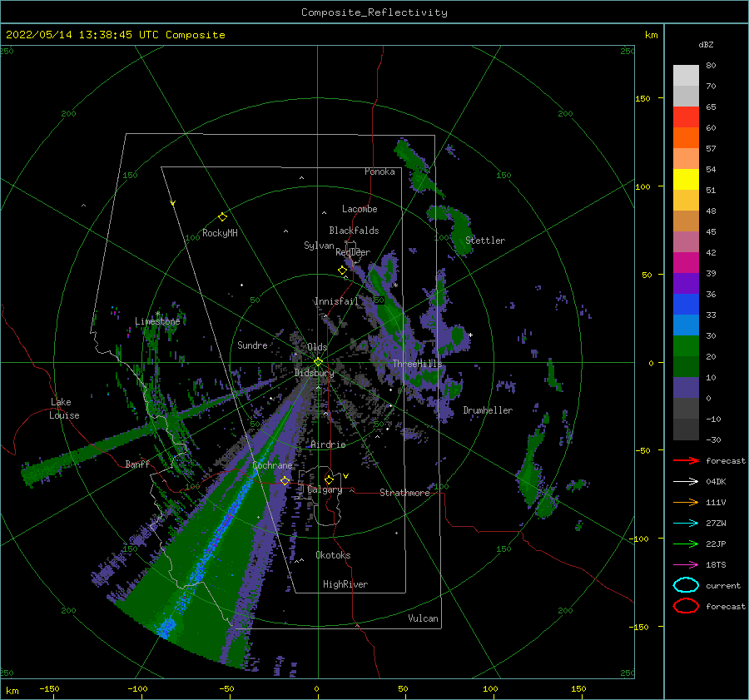Click the magenta 18TS arrow icon
The height and width of the screenshot is (700, 749).
click(686, 565)
